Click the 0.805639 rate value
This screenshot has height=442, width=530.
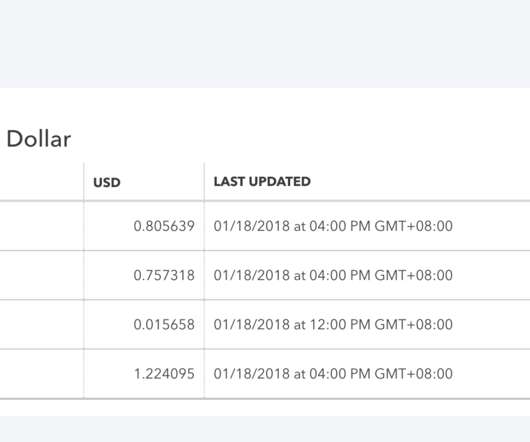[x=164, y=226]
